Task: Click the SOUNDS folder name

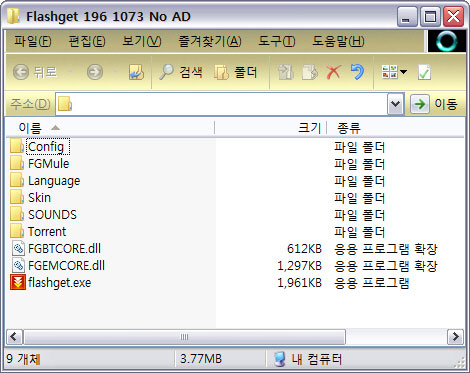Action: (52, 215)
